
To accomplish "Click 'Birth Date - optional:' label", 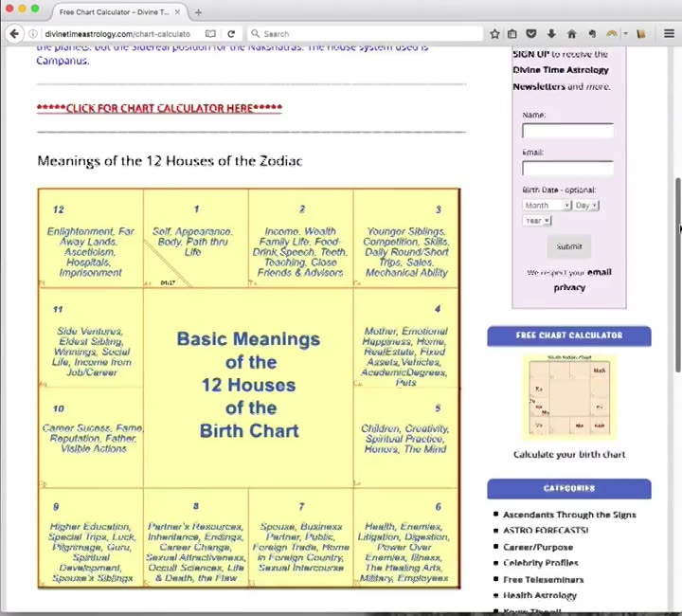I will pos(559,190).
